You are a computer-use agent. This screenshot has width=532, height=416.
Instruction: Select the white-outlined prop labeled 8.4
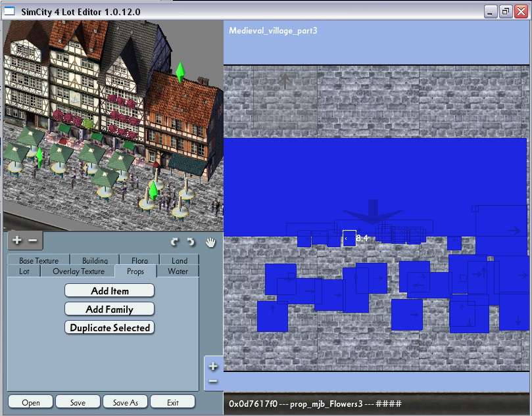tap(349, 239)
